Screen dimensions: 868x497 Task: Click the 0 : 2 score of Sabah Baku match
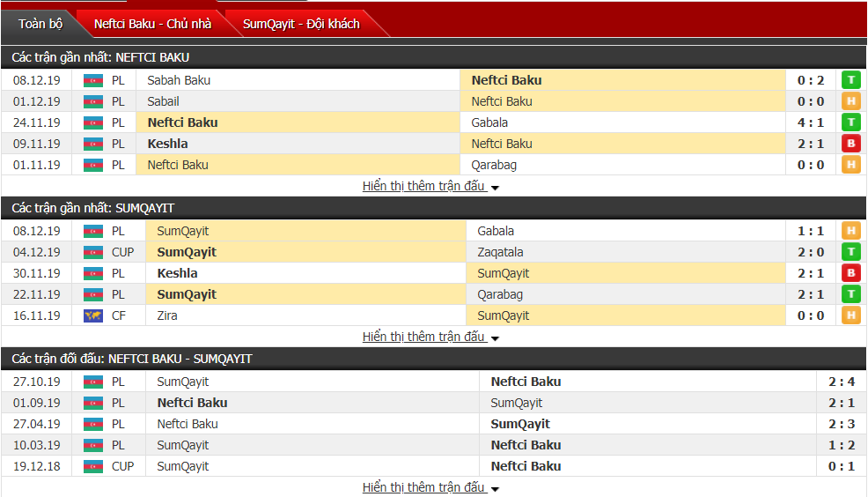point(811,80)
